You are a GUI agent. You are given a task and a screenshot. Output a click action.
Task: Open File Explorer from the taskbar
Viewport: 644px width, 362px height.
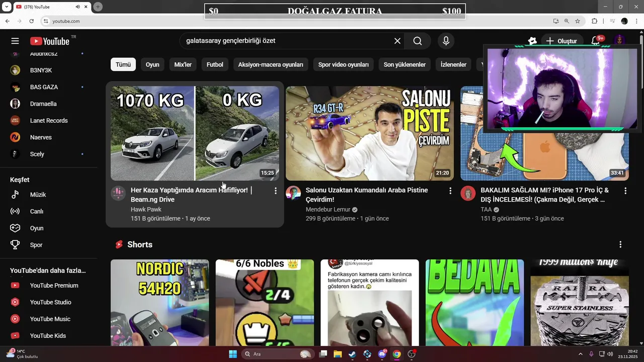[x=338, y=354]
